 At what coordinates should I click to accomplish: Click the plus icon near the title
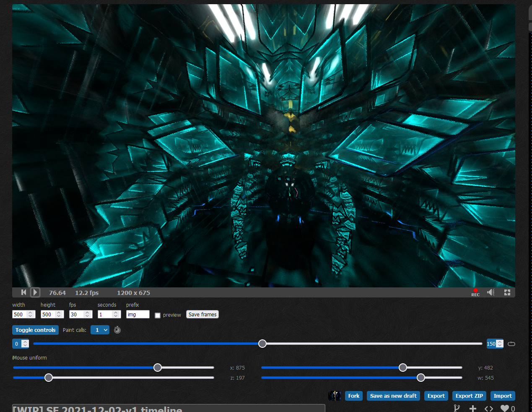point(472,408)
